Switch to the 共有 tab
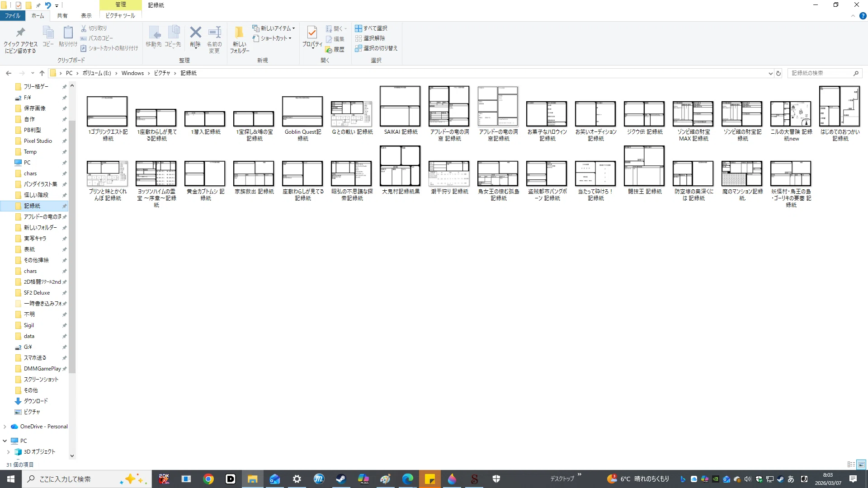 pos(62,16)
